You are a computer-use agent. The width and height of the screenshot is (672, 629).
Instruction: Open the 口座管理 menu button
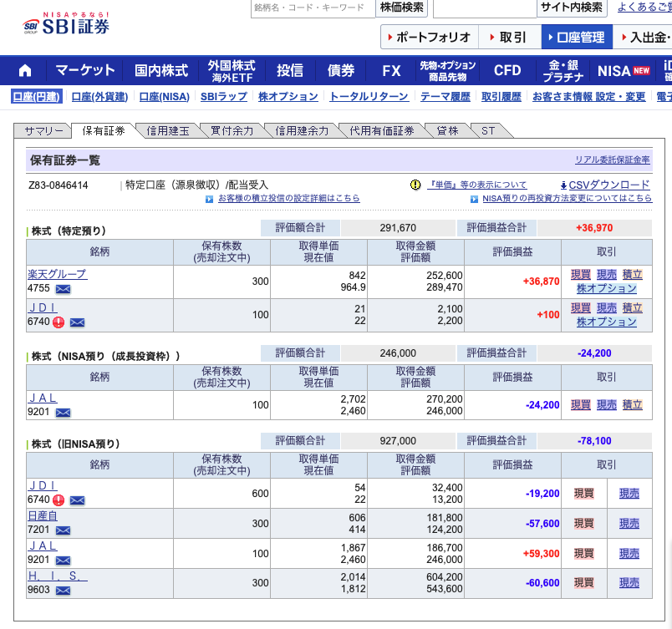pos(576,38)
